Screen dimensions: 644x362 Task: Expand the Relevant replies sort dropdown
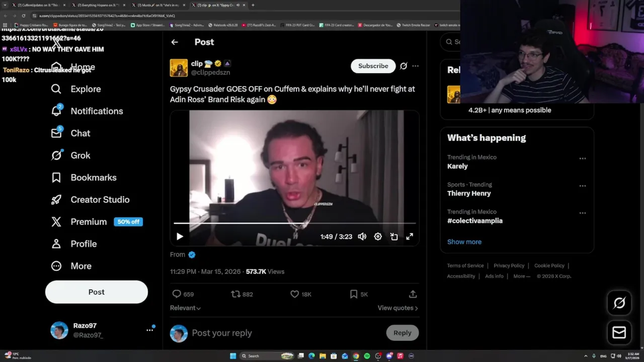pos(186,308)
